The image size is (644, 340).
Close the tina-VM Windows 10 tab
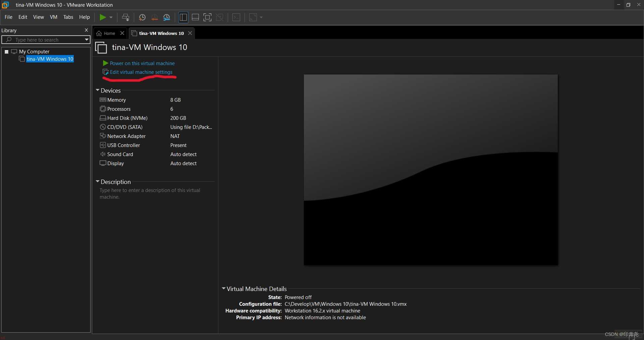[190, 33]
